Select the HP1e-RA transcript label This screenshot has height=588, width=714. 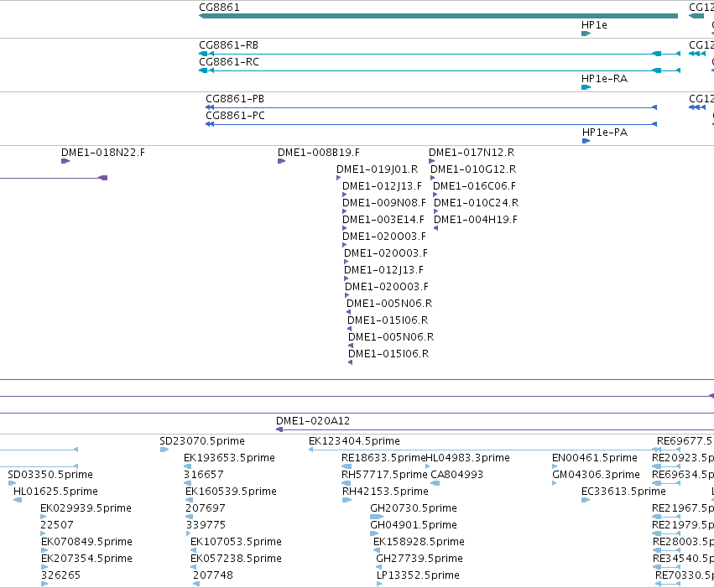click(x=604, y=79)
